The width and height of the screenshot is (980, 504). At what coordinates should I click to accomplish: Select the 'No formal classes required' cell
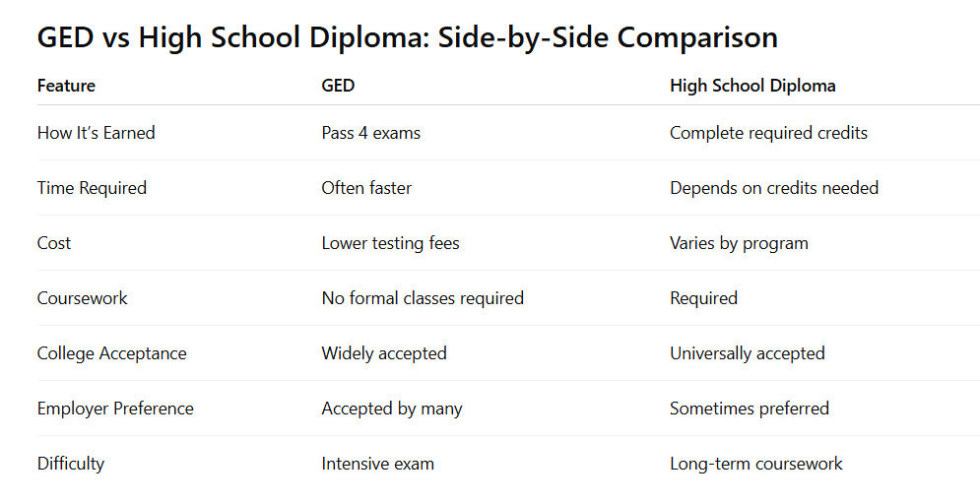(423, 298)
